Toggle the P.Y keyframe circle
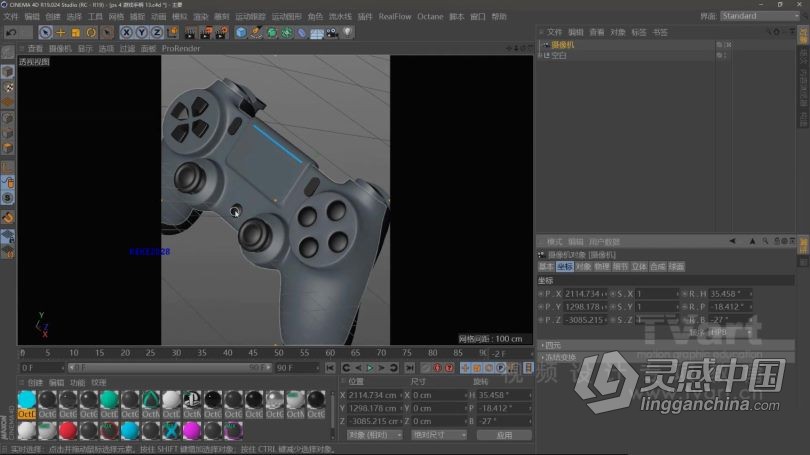 tap(541, 306)
